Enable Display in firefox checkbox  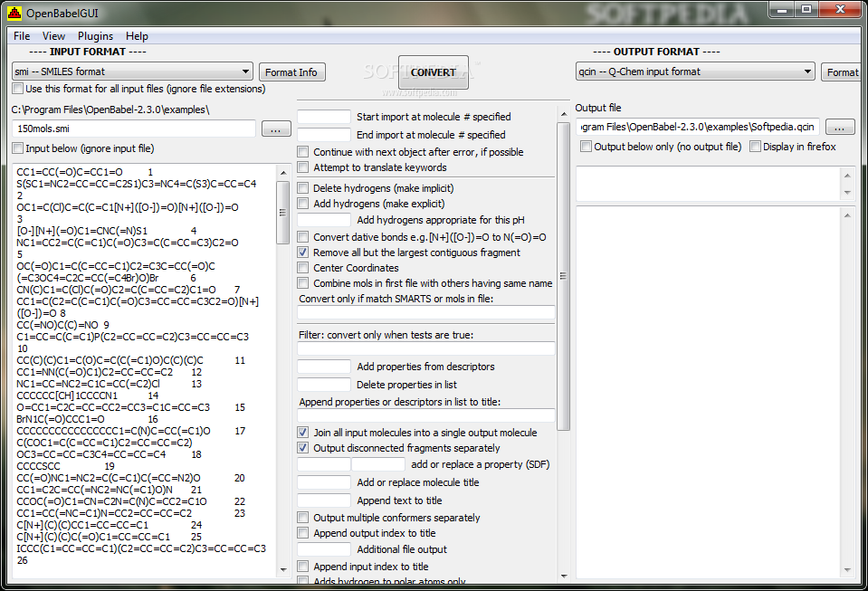point(755,147)
